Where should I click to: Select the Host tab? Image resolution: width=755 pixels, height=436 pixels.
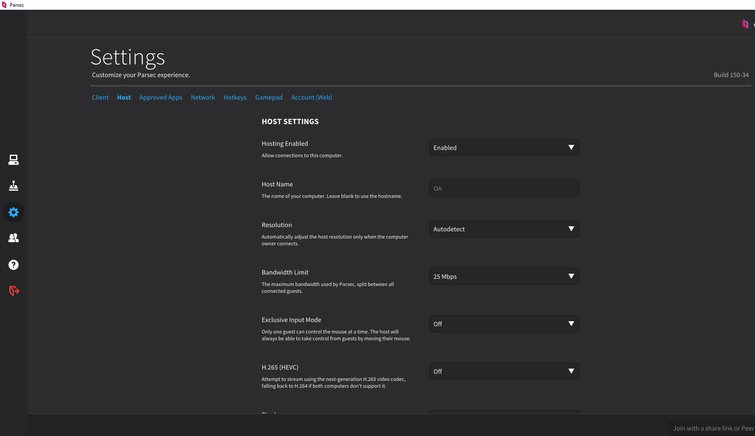pyautogui.click(x=124, y=97)
